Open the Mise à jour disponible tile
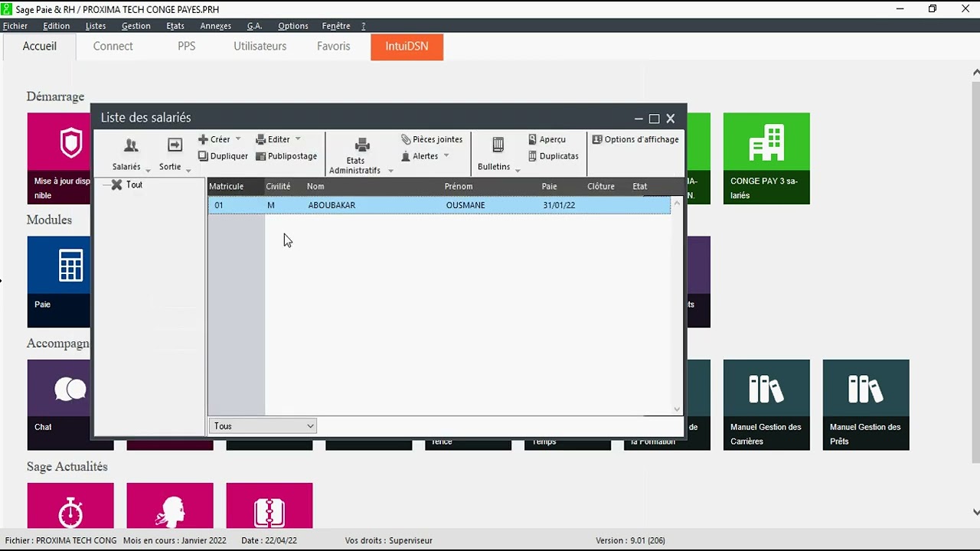 [59, 158]
